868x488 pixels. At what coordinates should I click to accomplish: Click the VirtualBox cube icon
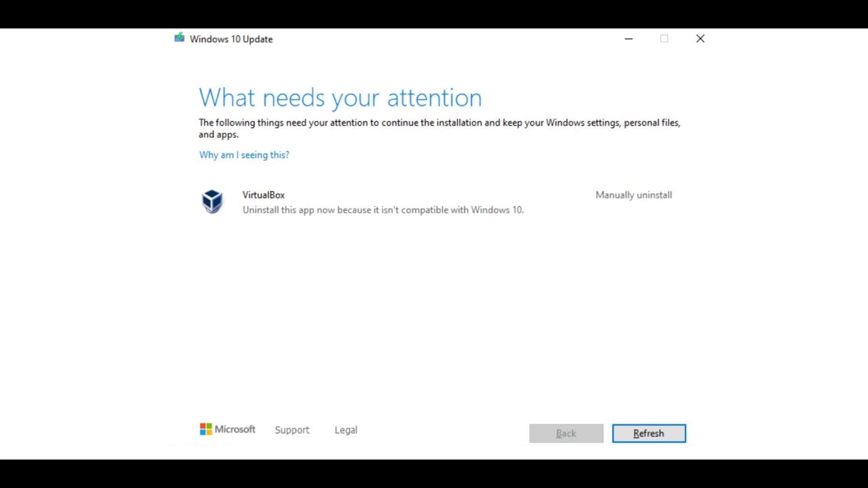coord(212,201)
